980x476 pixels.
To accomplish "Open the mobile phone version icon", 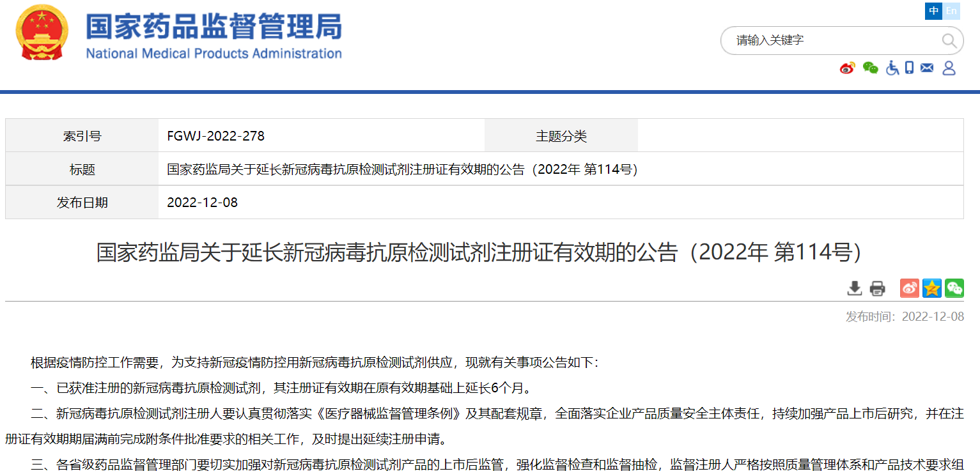I will pos(910,68).
